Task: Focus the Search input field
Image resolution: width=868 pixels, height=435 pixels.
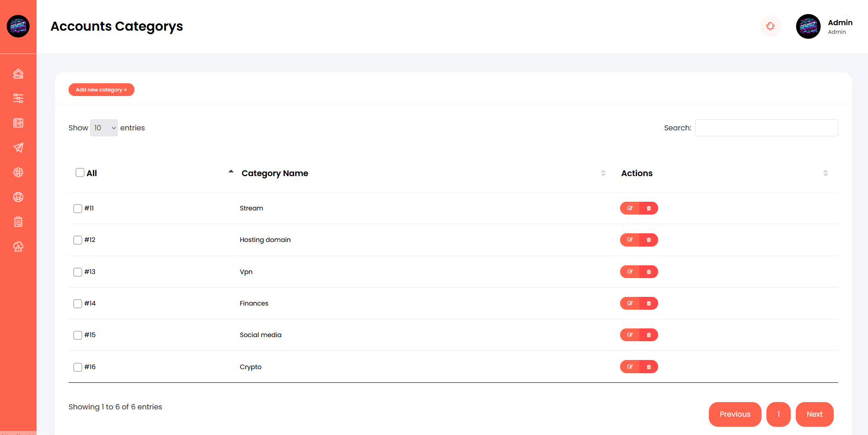Action: point(766,128)
